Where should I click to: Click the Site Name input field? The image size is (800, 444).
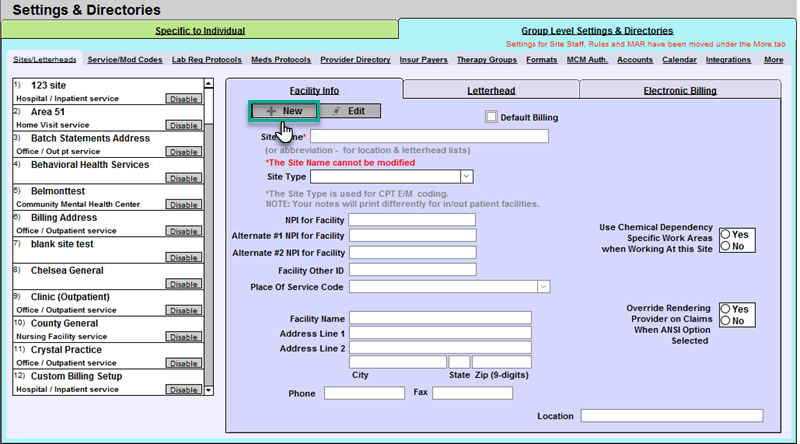[429, 136]
